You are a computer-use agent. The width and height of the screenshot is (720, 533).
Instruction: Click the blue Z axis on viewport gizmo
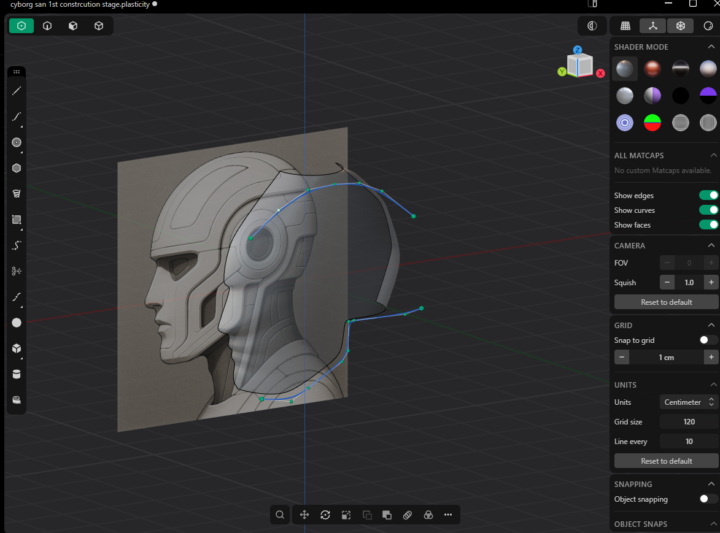578,49
